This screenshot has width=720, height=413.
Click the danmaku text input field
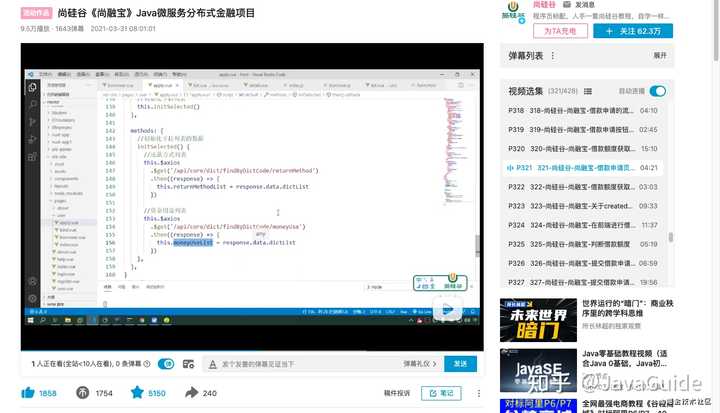tap(303, 364)
